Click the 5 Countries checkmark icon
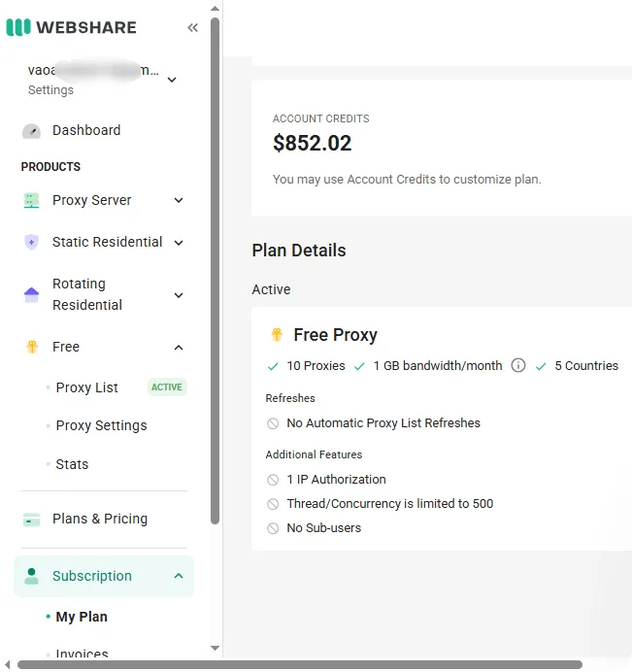 click(x=541, y=366)
